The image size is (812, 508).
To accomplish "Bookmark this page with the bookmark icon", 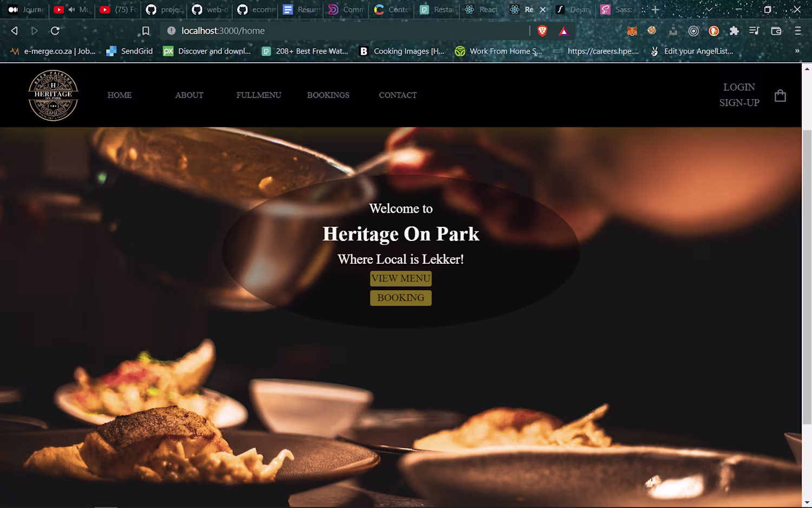I will point(146,31).
